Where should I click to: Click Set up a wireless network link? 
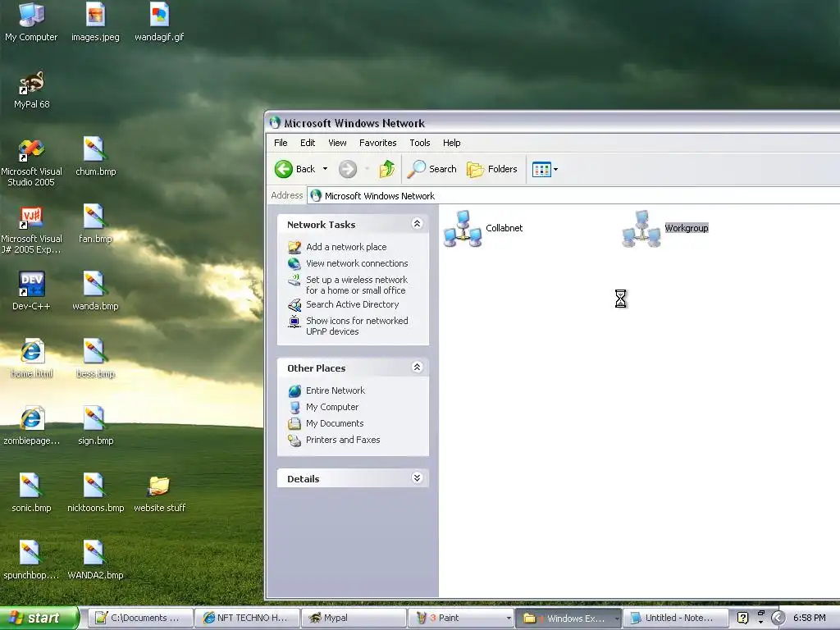point(357,285)
